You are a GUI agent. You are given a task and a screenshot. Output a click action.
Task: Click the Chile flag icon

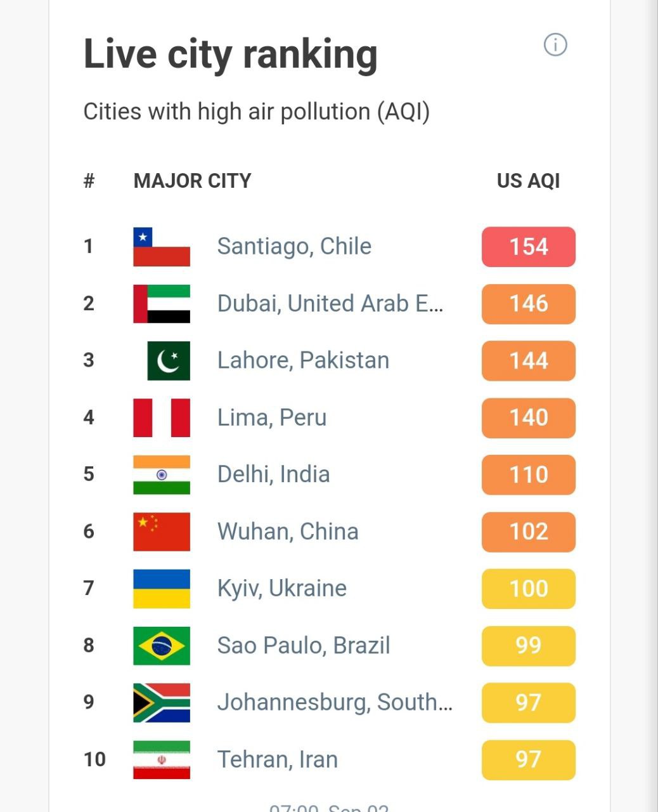pos(162,247)
